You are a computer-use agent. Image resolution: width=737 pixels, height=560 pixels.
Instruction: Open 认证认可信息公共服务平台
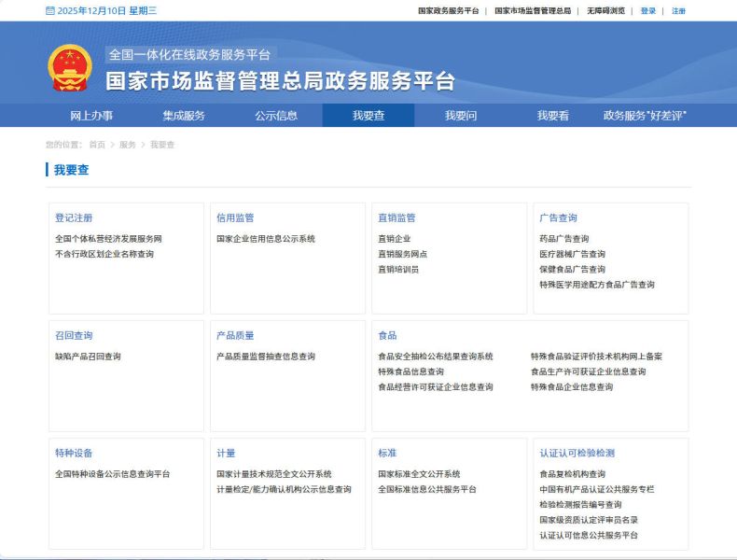pos(589,535)
